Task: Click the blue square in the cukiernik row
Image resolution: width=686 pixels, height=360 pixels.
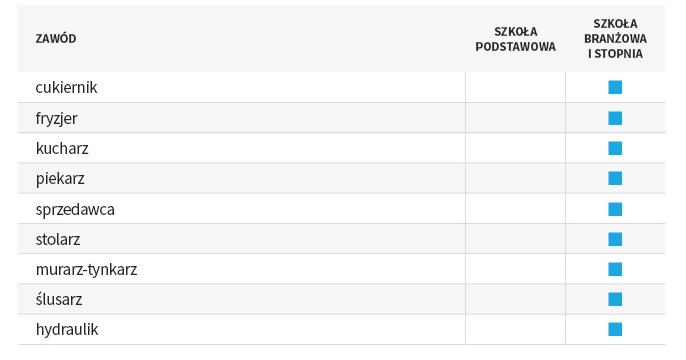Action: point(615,87)
